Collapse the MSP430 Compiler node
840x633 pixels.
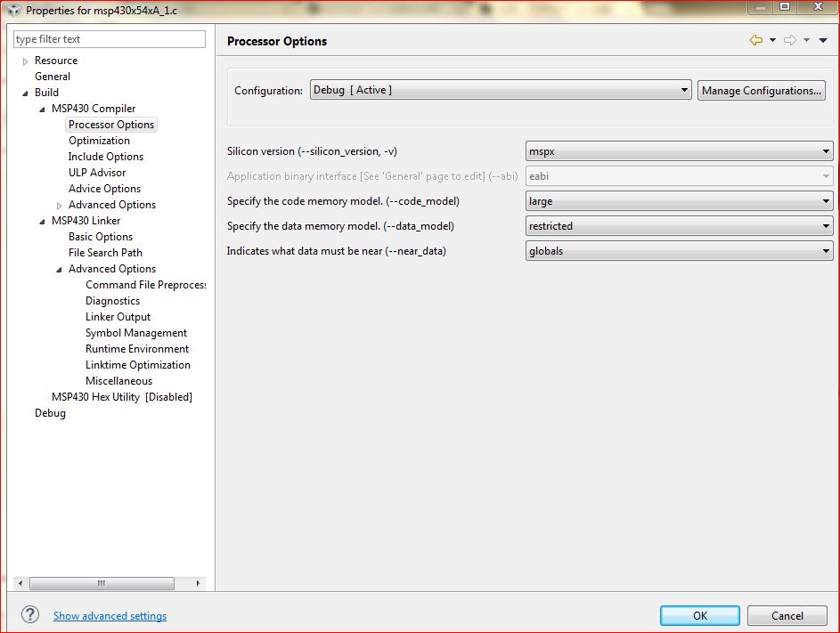pyautogui.click(x=43, y=110)
